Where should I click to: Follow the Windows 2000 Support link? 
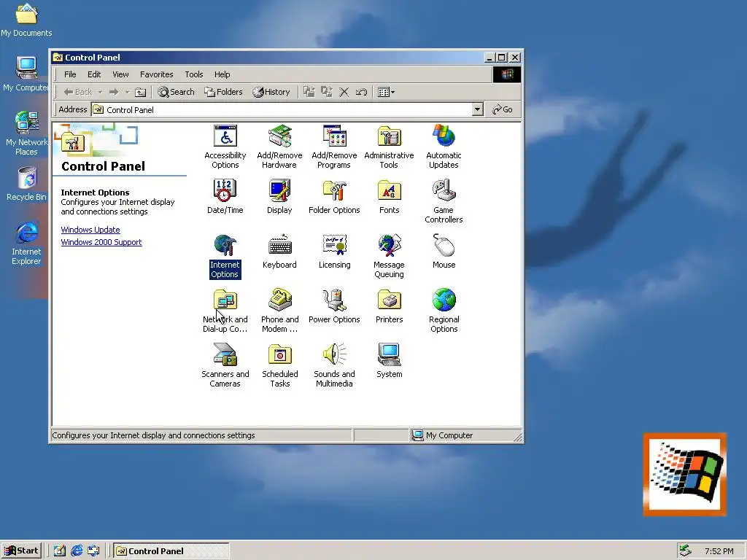101,242
